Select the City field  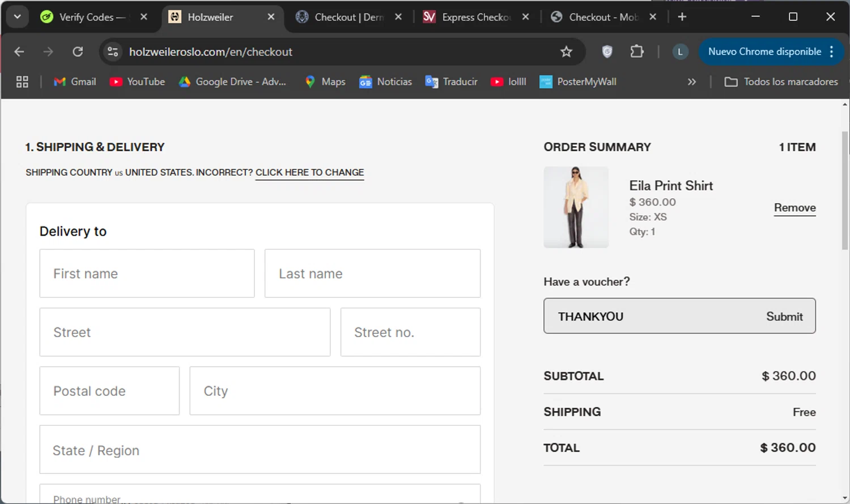(335, 391)
